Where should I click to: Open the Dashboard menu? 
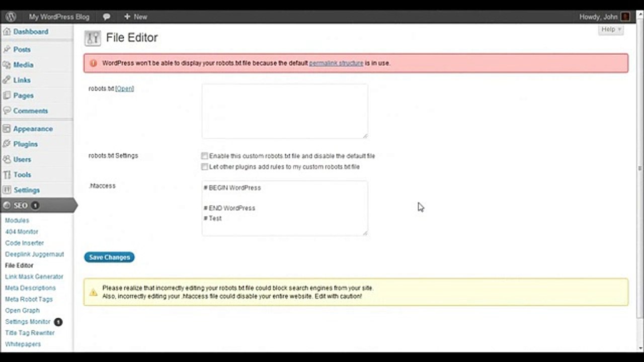pyautogui.click(x=31, y=32)
